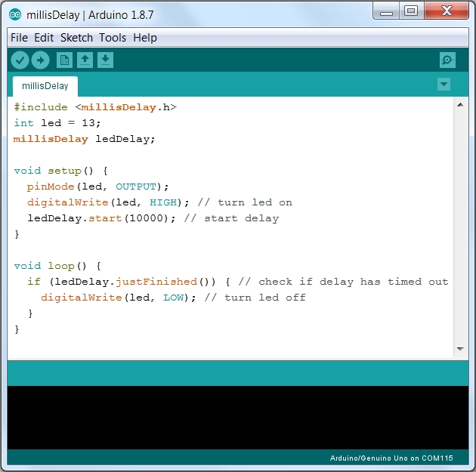
Task: Click the 'void setup()' line
Action: 60,171
